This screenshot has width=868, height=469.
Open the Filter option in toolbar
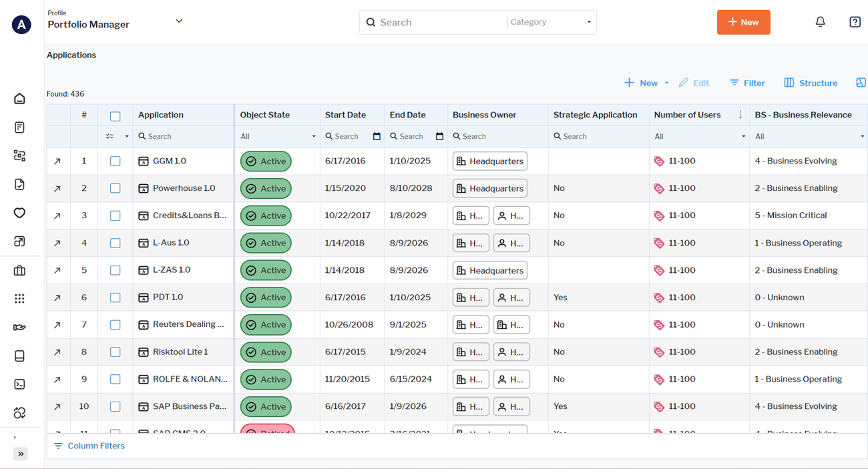coord(747,83)
